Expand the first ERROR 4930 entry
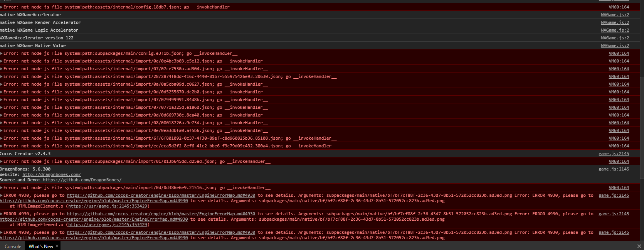 (x=2, y=195)
